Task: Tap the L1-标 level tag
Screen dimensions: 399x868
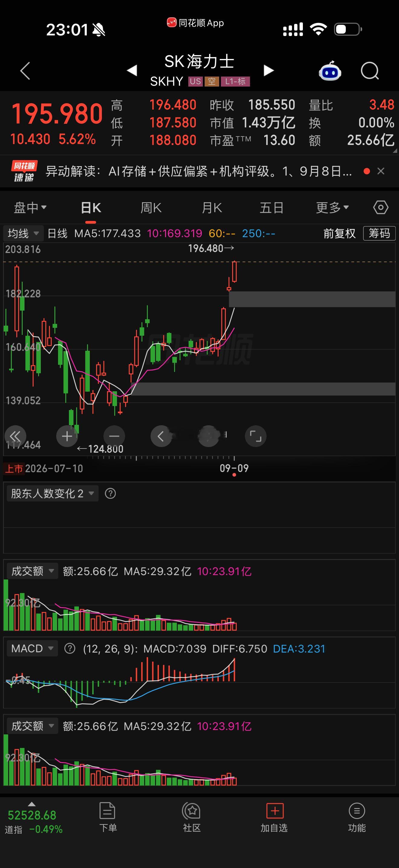Action: 235,81
